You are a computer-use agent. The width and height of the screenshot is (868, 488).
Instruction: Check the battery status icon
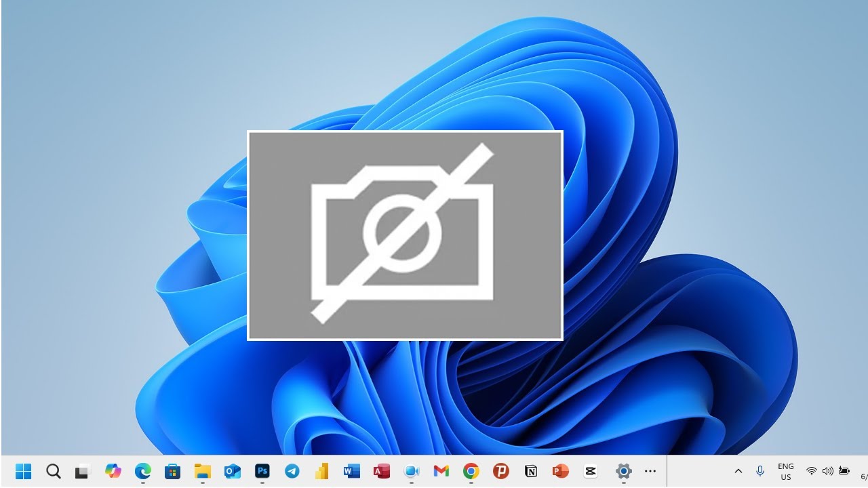844,471
